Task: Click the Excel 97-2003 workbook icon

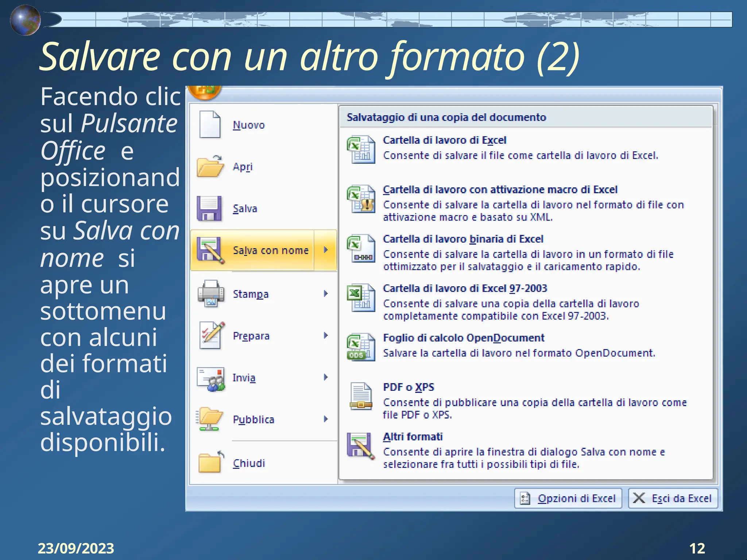Action: (361, 298)
